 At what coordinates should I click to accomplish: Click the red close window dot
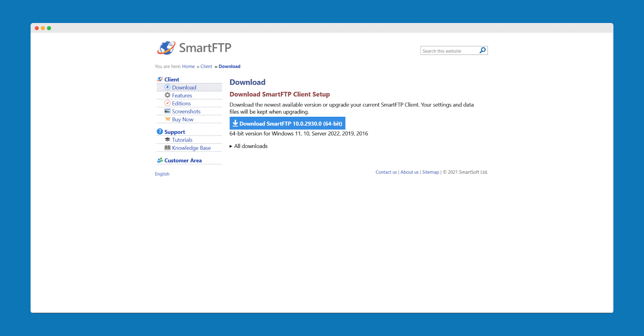click(x=37, y=28)
